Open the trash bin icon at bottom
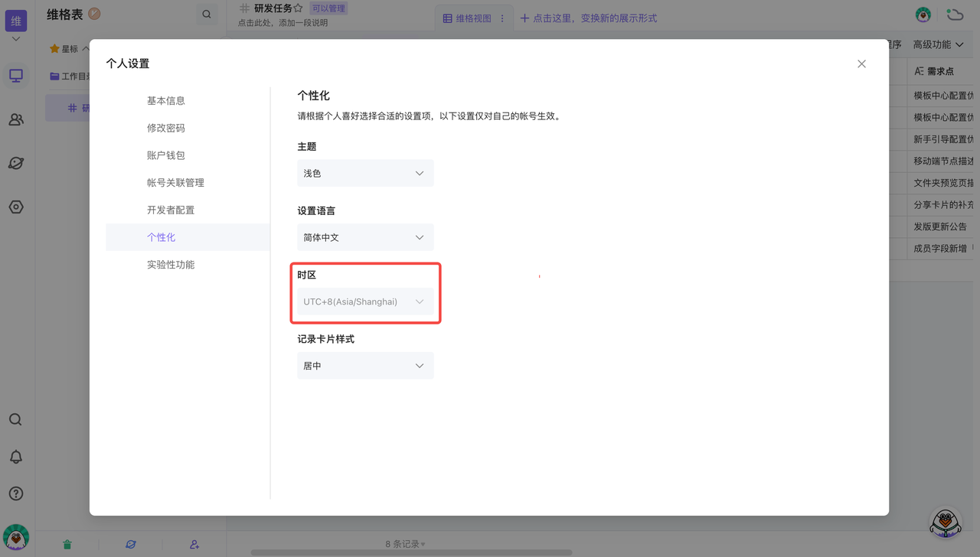 point(67,544)
